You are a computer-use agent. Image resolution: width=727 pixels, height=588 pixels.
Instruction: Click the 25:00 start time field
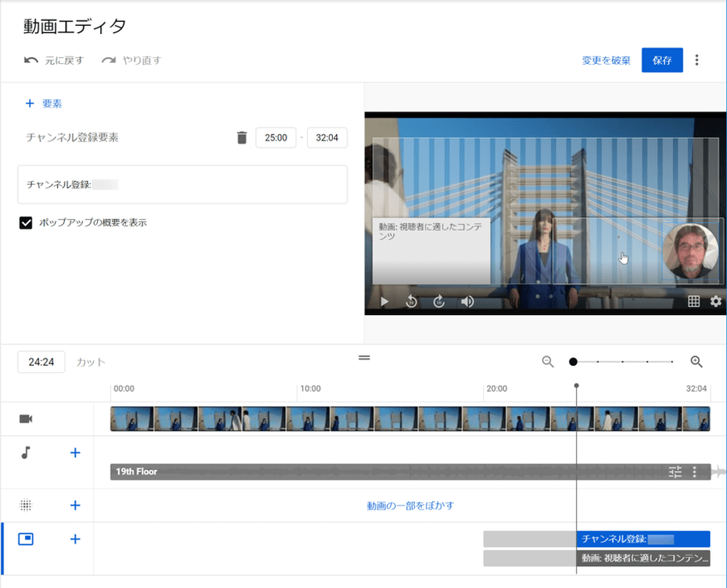point(275,138)
